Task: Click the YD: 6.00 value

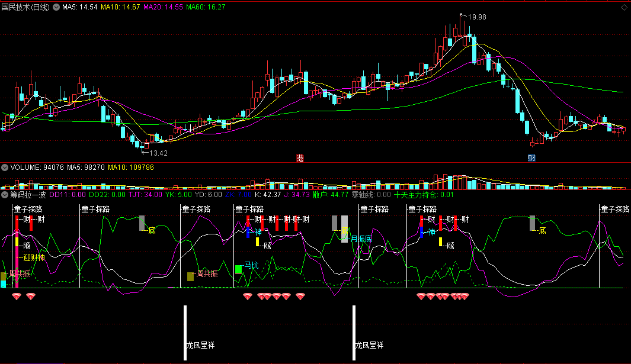Action: click(x=209, y=195)
